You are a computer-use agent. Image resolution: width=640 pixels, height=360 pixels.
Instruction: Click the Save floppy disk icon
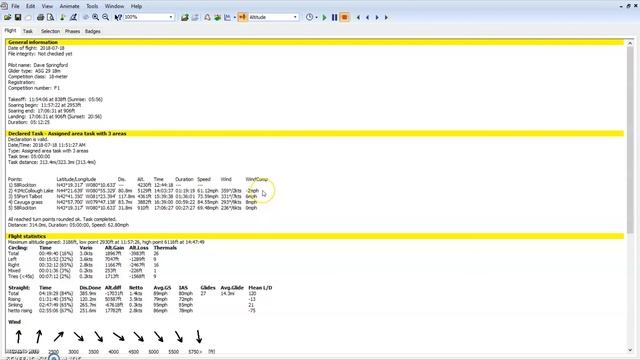tap(18, 17)
